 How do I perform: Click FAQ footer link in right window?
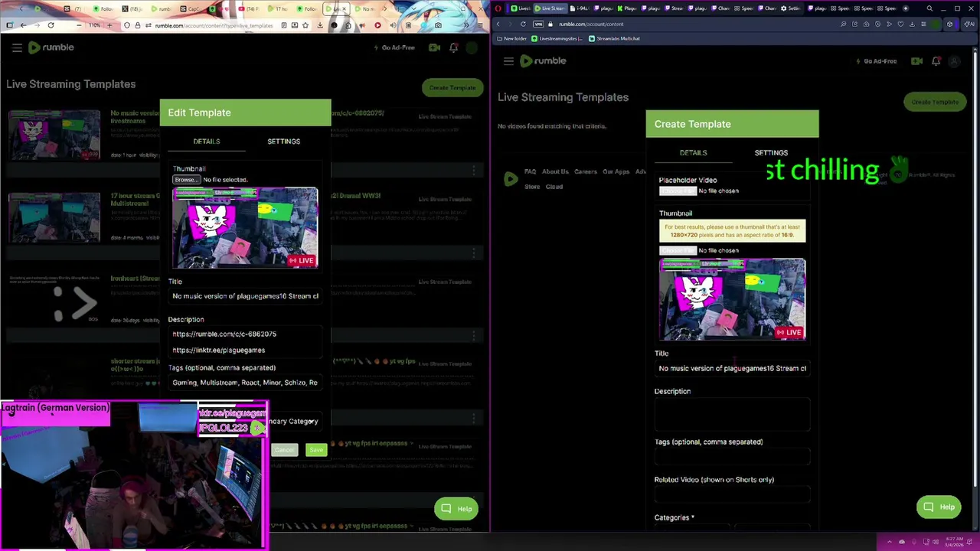pyautogui.click(x=530, y=171)
